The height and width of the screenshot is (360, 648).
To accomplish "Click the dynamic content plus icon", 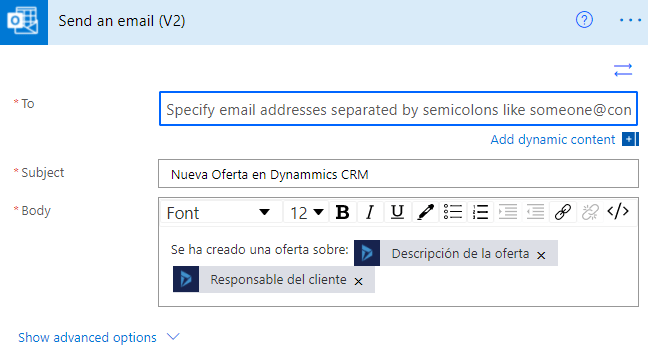I will click(x=630, y=139).
